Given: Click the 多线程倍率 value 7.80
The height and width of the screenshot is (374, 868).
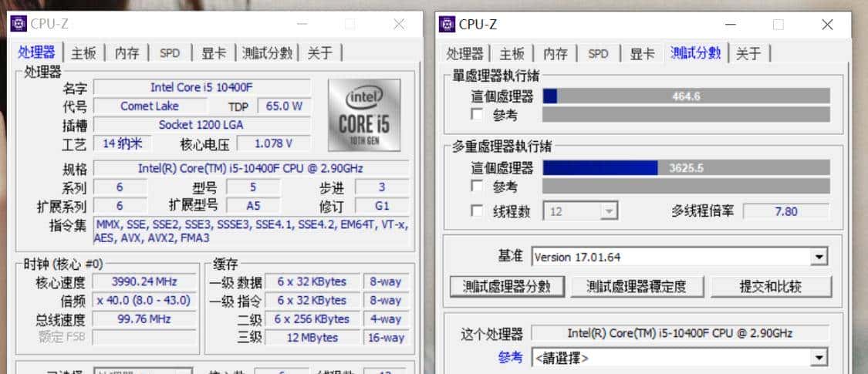Looking at the screenshot, I should [x=786, y=211].
